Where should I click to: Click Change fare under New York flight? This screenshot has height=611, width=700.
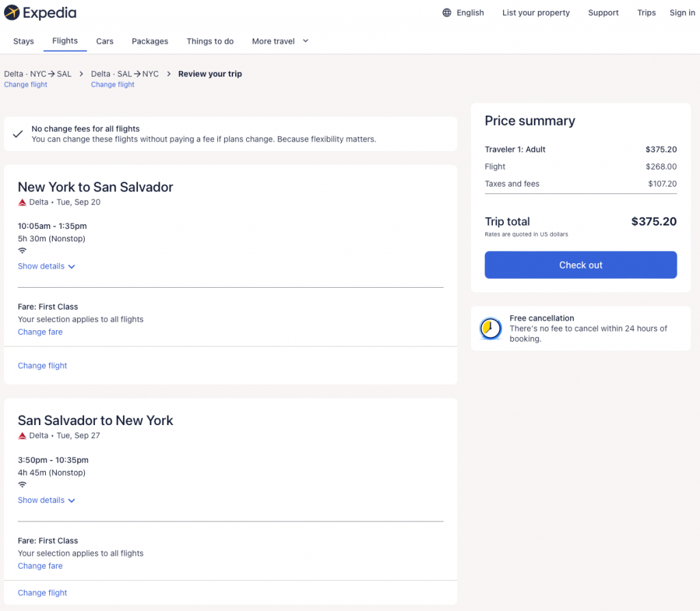tap(40, 332)
